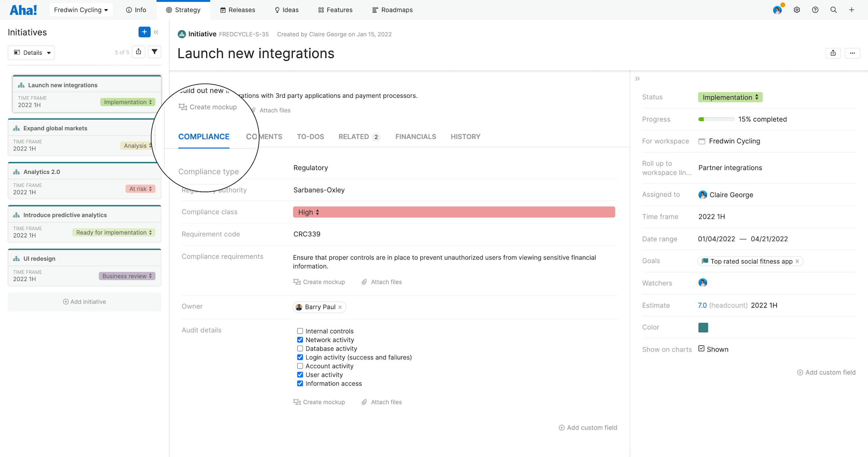Click the Create mockup icon under Audit details
Screen dimensions: 868x457
coord(297,402)
